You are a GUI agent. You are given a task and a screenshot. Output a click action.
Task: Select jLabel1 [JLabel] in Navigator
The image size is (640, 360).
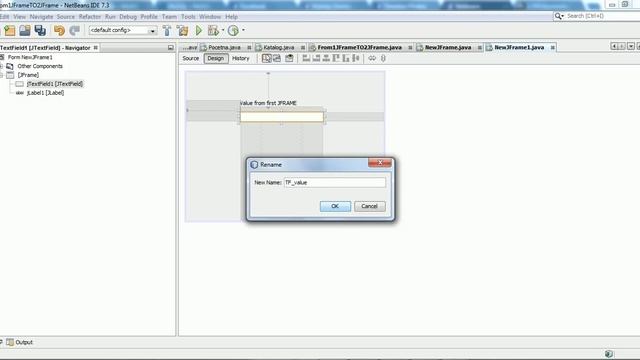(x=45, y=93)
